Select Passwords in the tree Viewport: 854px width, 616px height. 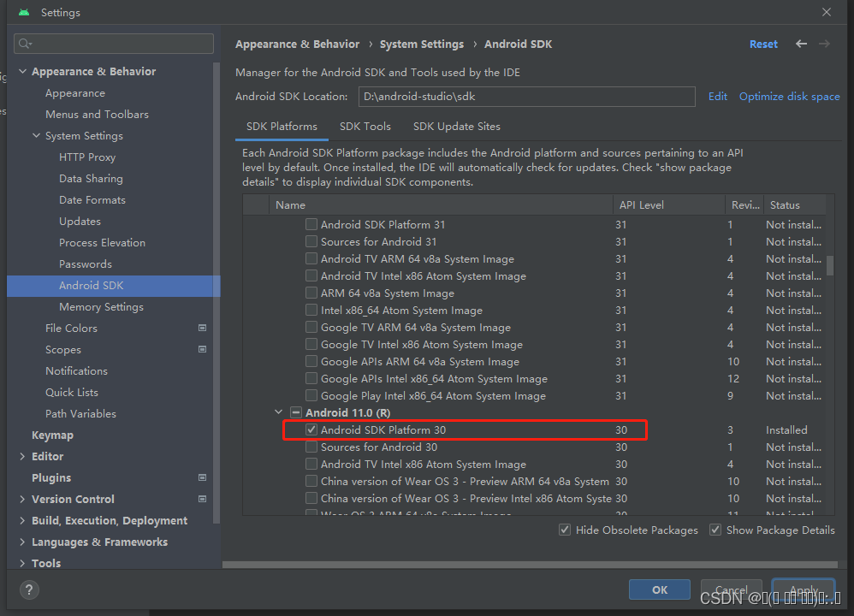coord(86,264)
